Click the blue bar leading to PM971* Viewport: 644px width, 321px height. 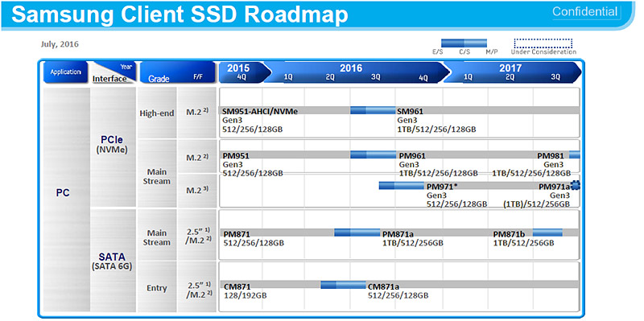(402, 186)
